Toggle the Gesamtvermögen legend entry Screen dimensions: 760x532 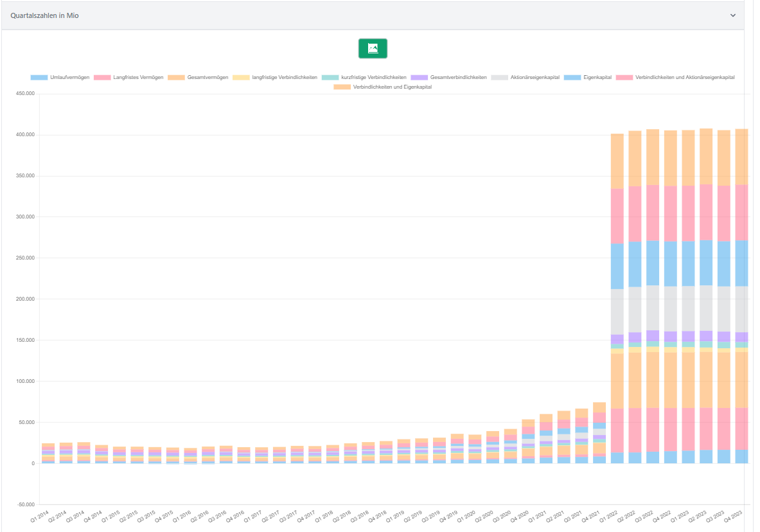[198, 78]
